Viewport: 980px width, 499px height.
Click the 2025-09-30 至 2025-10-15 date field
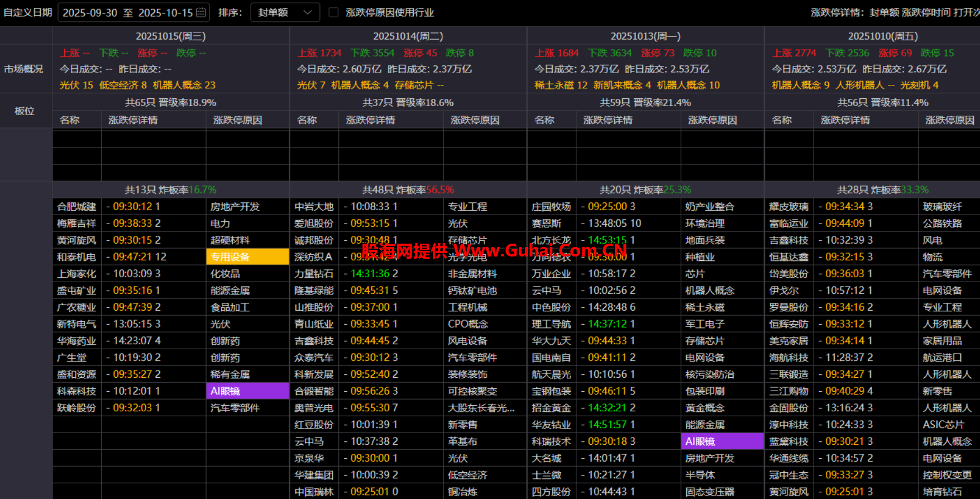[127, 12]
